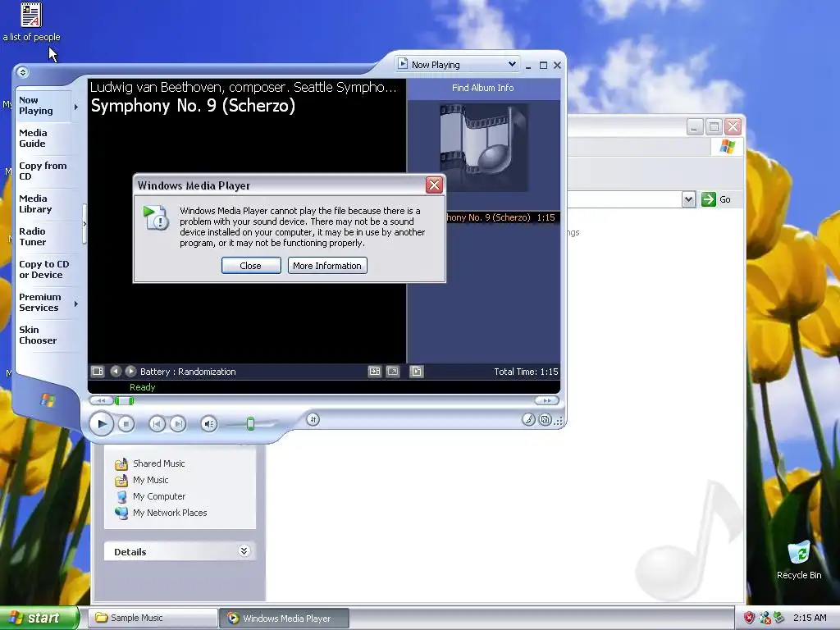This screenshot has width=840, height=630.
Task: Skip to next track
Action: coord(178,424)
